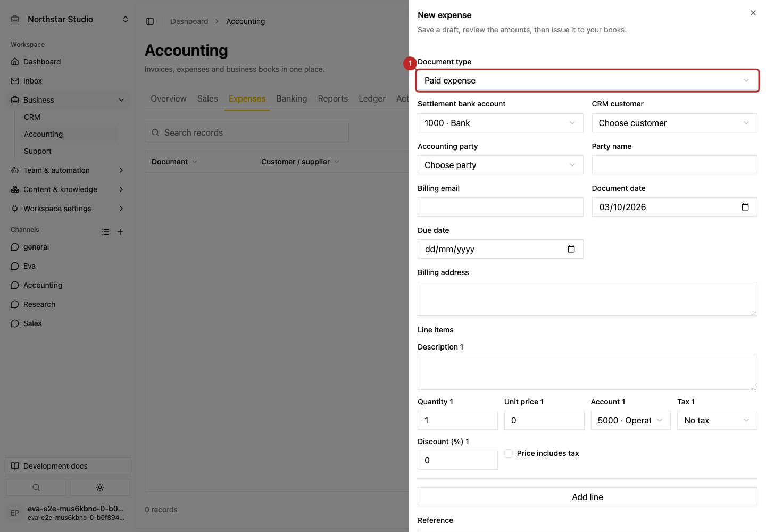
Task: Click the Add line button
Action: click(x=587, y=497)
